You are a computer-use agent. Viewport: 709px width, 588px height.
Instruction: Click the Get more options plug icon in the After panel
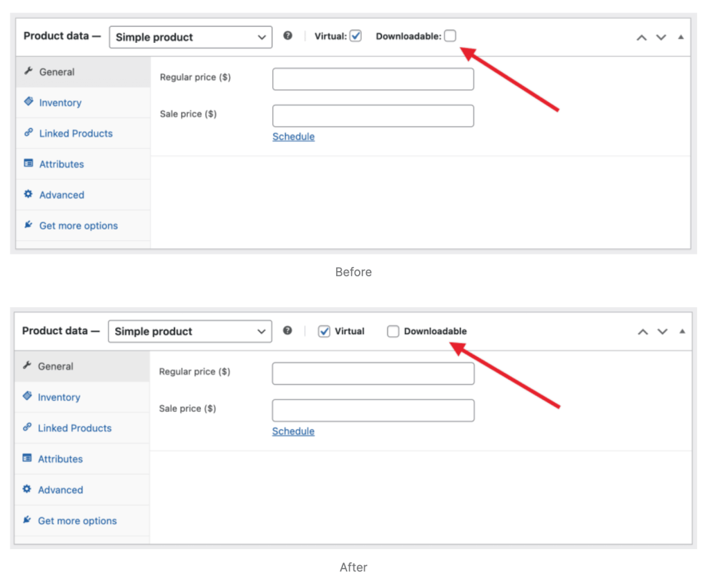[28, 520]
